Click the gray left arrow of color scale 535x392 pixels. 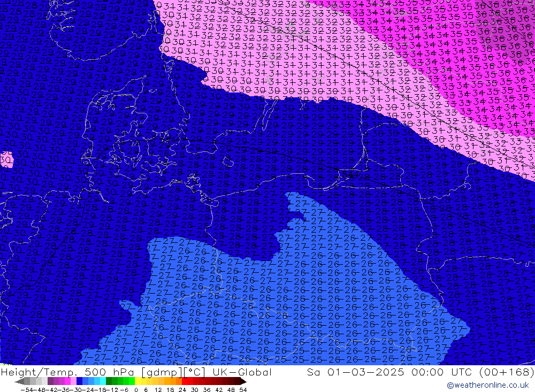coord(19,381)
